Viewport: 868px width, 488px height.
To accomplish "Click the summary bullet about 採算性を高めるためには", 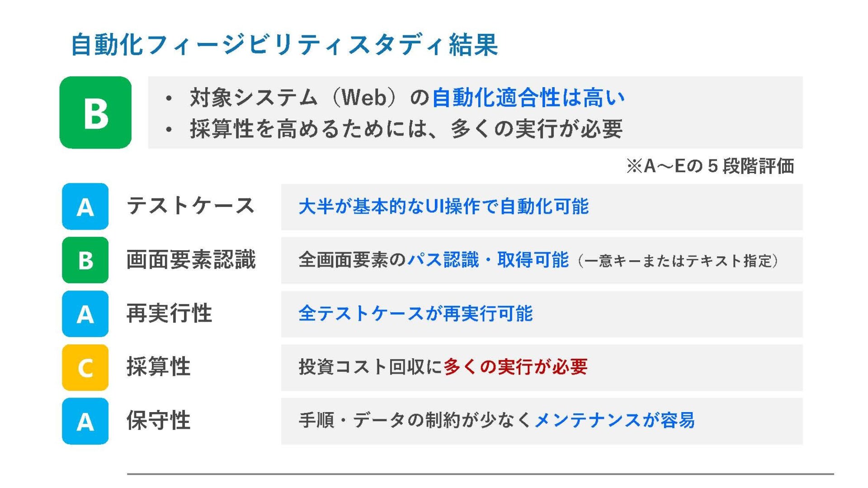I will click(x=406, y=129).
